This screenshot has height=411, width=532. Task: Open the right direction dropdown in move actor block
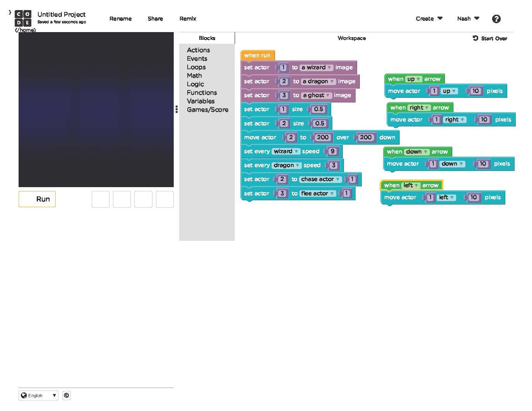click(455, 119)
